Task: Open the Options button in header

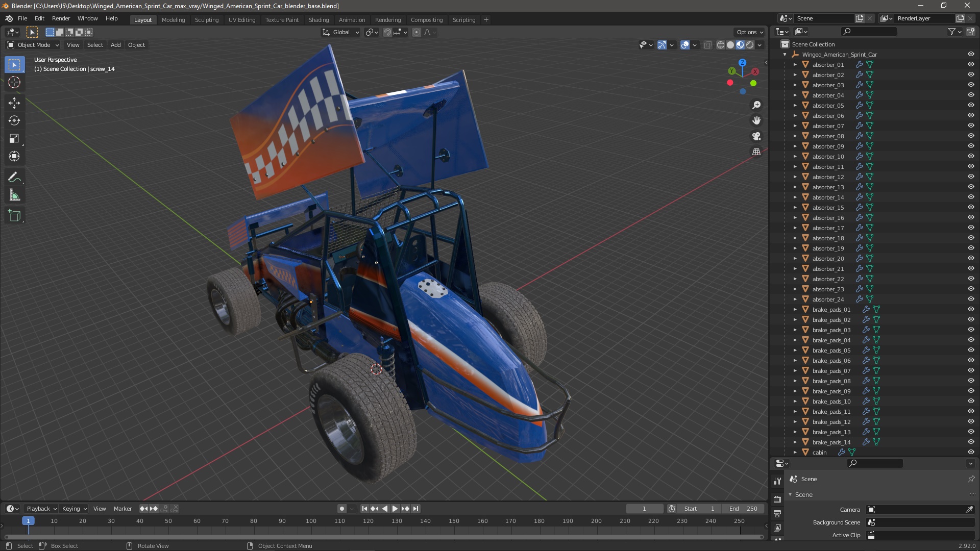Action: click(x=749, y=32)
